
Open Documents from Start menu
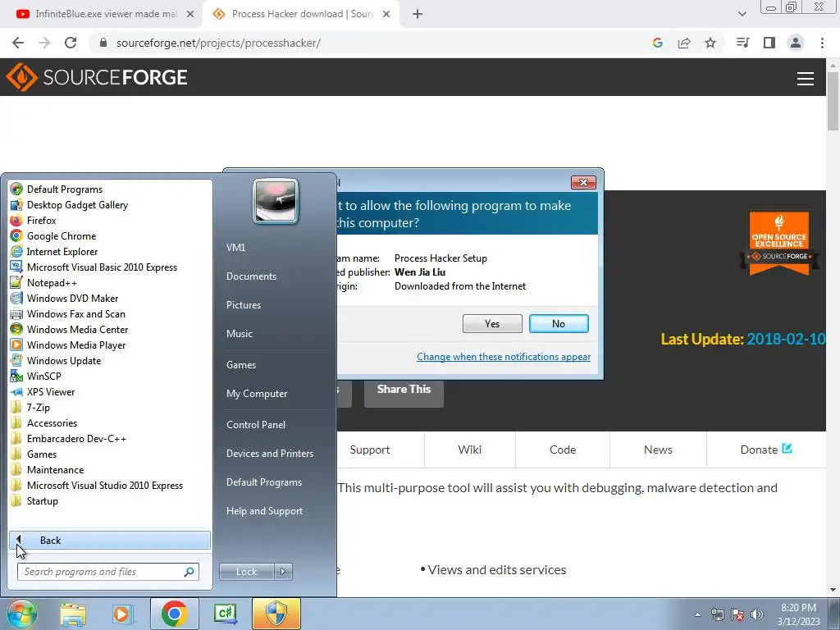pyautogui.click(x=251, y=276)
